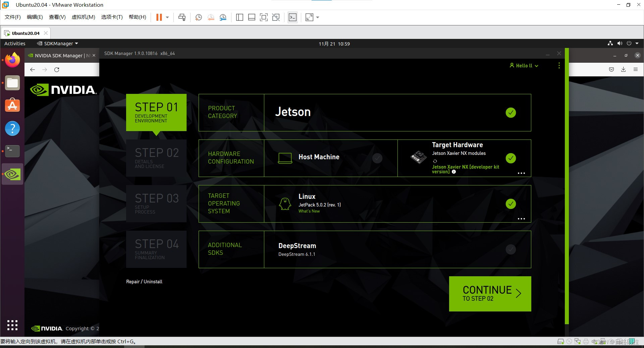The width and height of the screenshot is (644, 348).
Task: Expand Linux JetPack version options ellipsis
Action: tap(521, 219)
